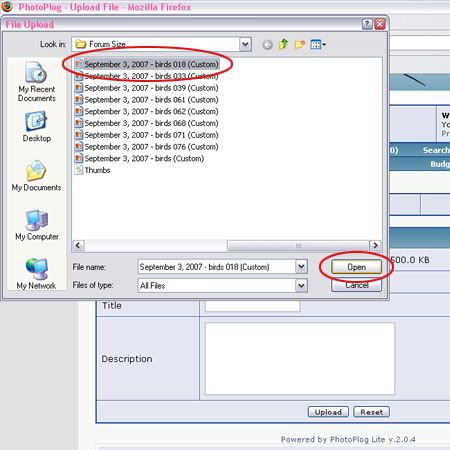Click the Up One Level folder icon
The width and height of the screenshot is (450, 450).
[283, 44]
